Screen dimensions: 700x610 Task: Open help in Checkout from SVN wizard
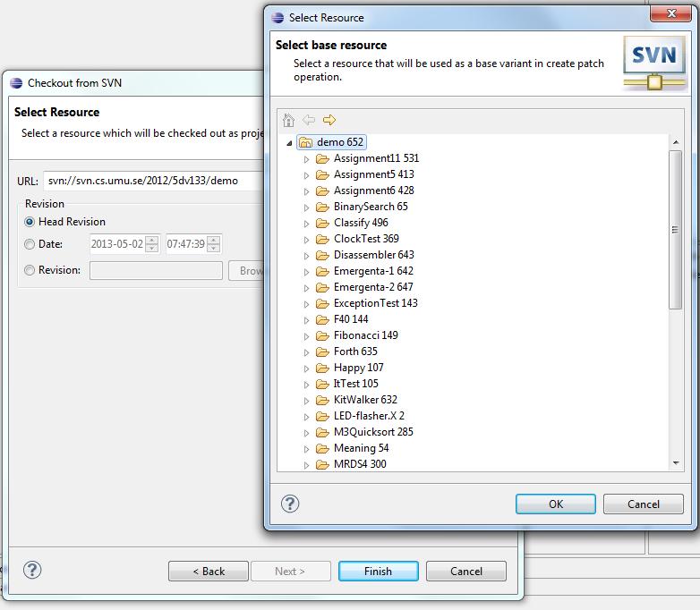[32, 570]
